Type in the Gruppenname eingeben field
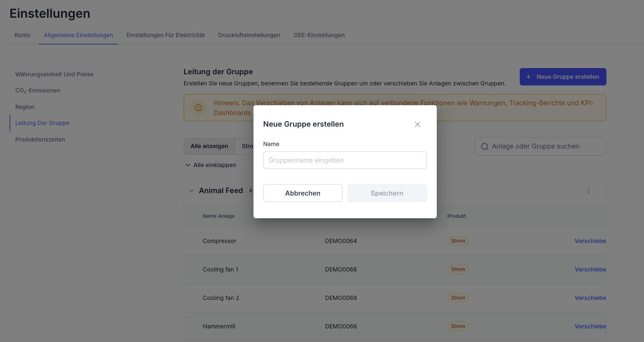The width and height of the screenshot is (644, 342). point(345,160)
